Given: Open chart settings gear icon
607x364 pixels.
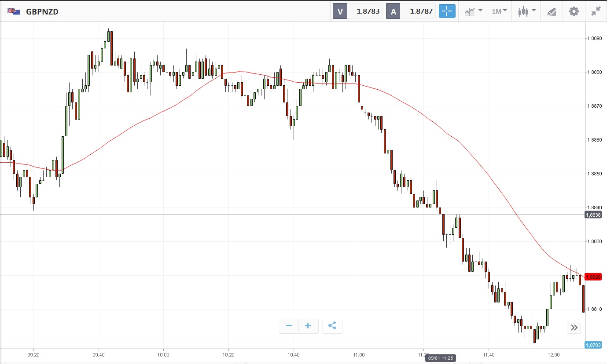Looking at the screenshot, I should [x=574, y=11].
